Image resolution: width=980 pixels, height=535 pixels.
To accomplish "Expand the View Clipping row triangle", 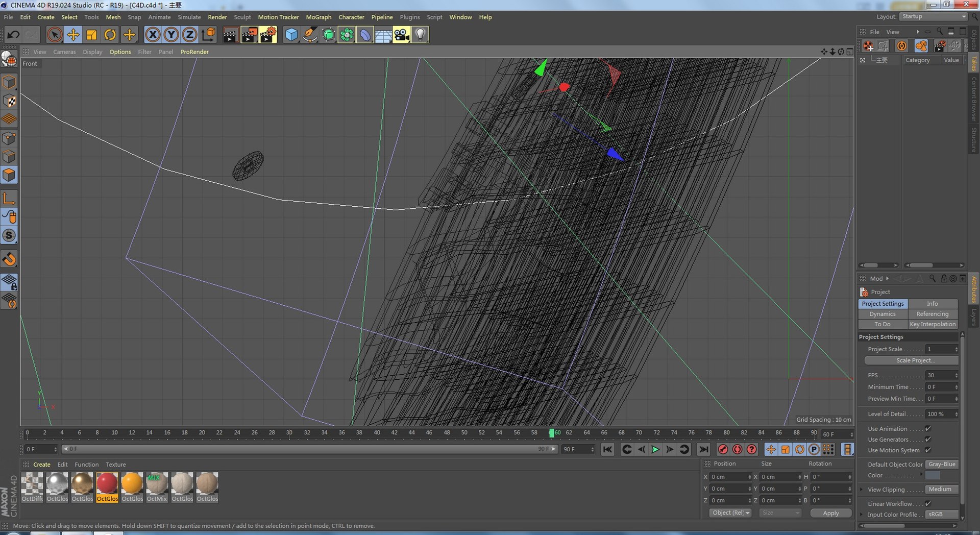I will pyautogui.click(x=862, y=490).
